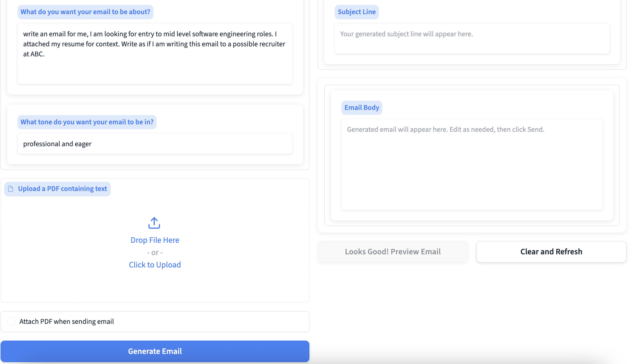Screen dimensions: 640x364
Task: Focus the generated subject line field
Action: coord(472,39)
